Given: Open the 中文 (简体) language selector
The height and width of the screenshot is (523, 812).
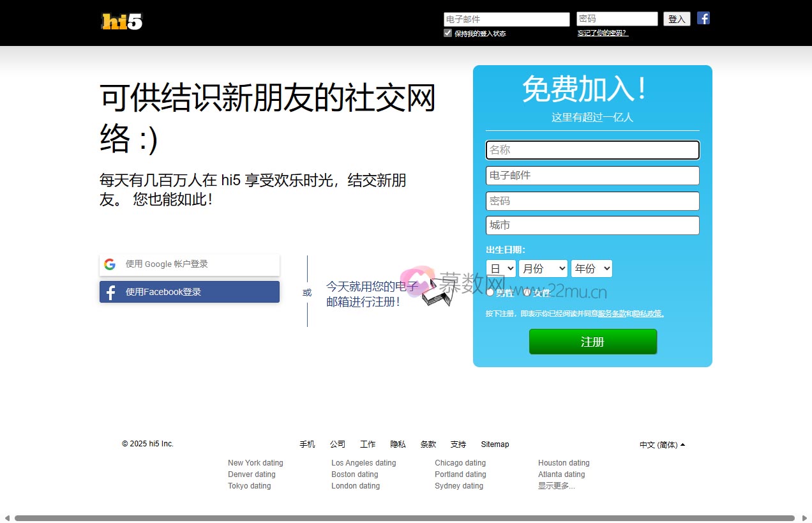Looking at the screenshot, I should 662,444.
